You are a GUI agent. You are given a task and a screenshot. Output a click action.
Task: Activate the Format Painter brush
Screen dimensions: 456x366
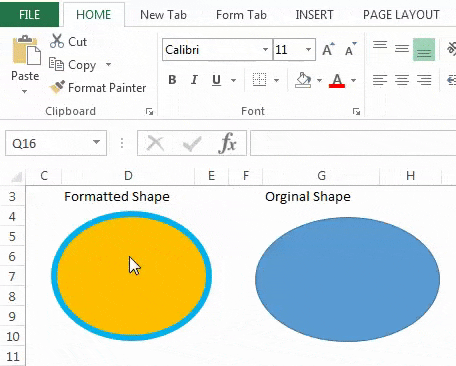[98, 88]
